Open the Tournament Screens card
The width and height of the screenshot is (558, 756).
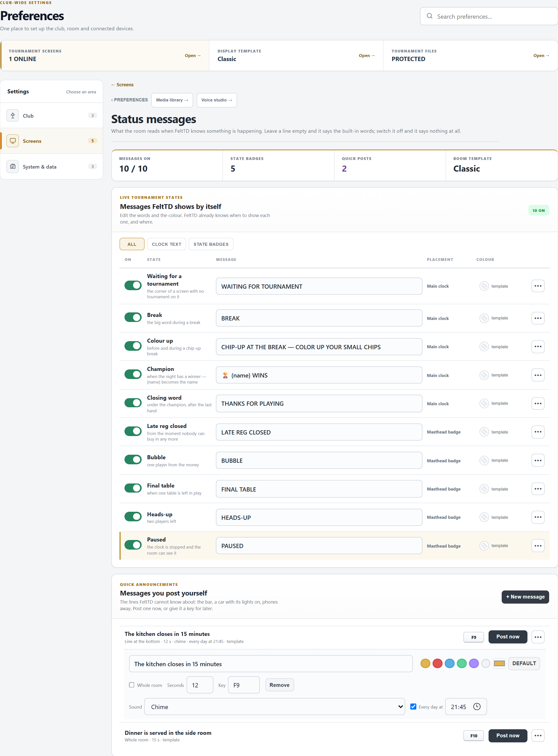105,55
